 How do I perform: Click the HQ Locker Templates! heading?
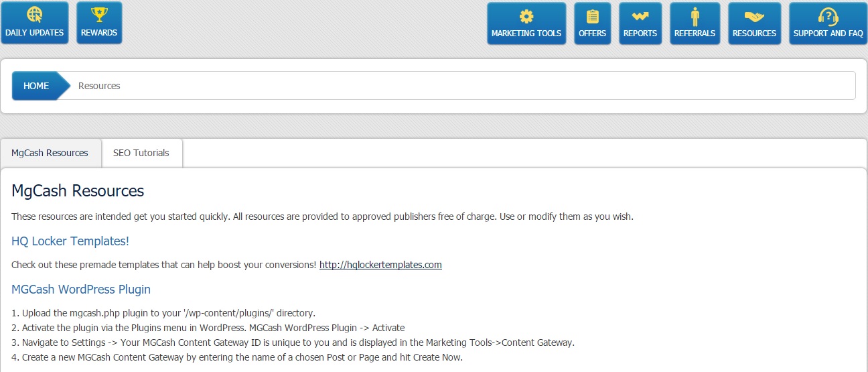click(x=70, y=241)
